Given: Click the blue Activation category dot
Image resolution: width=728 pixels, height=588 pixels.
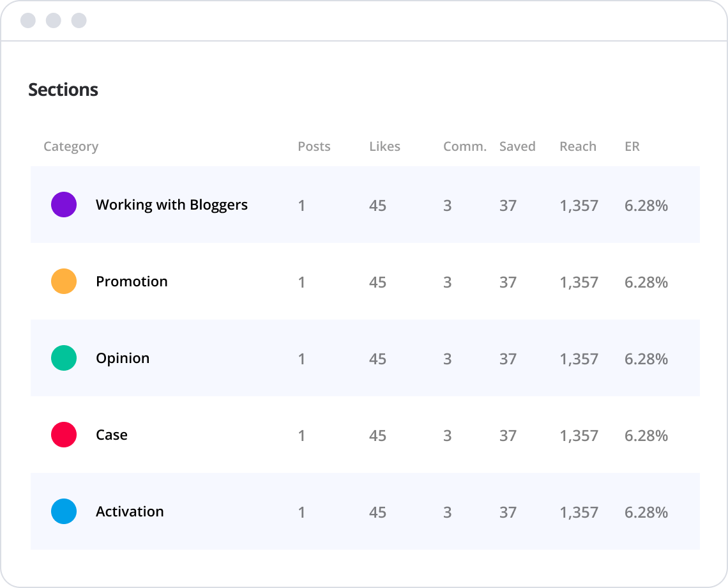Looking at the screenshot, I should coord(64,511).
